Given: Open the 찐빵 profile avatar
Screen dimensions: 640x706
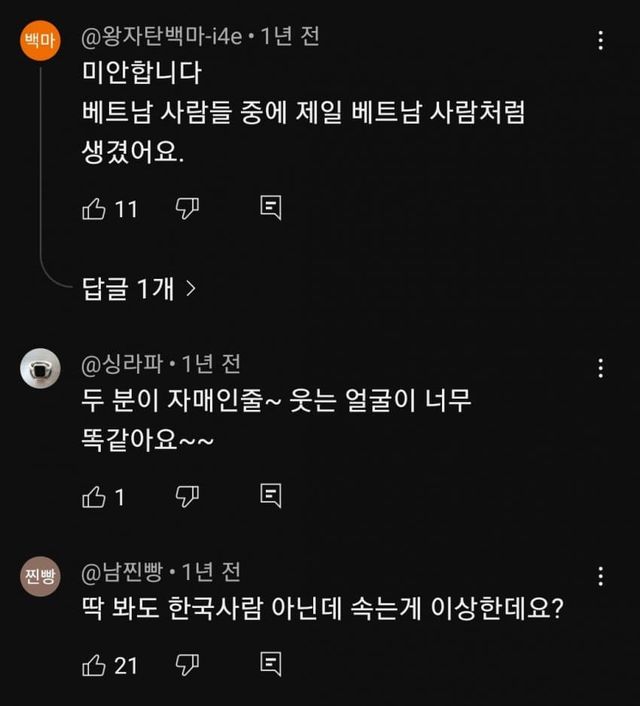Looking at the screenshot, I should tap(40, 577).
